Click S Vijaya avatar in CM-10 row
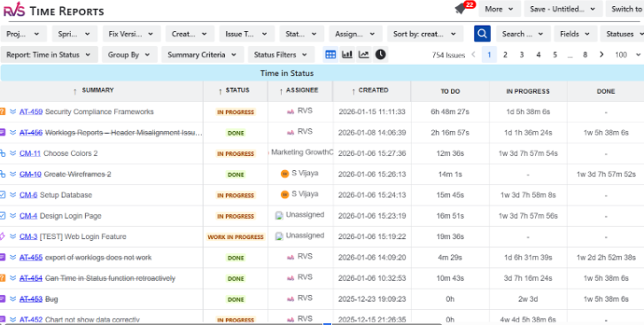Viewport: 644px width, 325px height. (284, 174)
